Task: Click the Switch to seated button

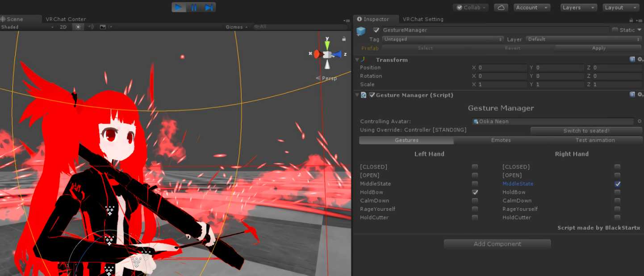Action: 586,130
